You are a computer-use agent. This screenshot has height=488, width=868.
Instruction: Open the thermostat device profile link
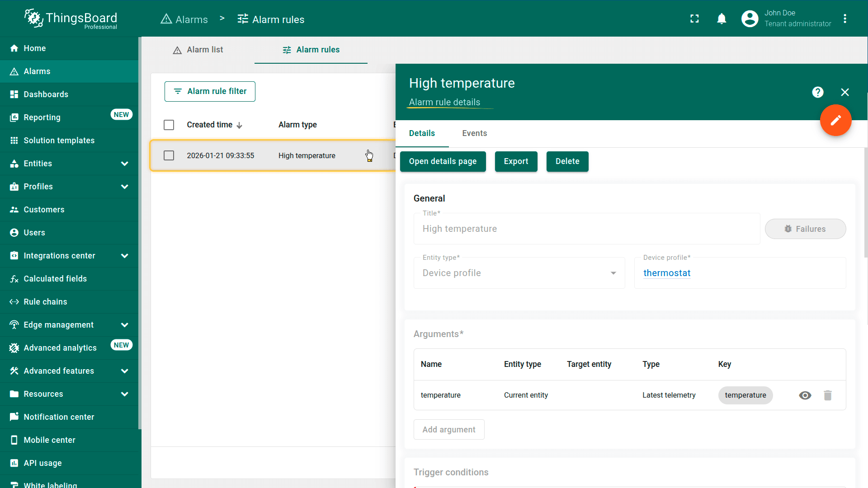click(667, 273)
